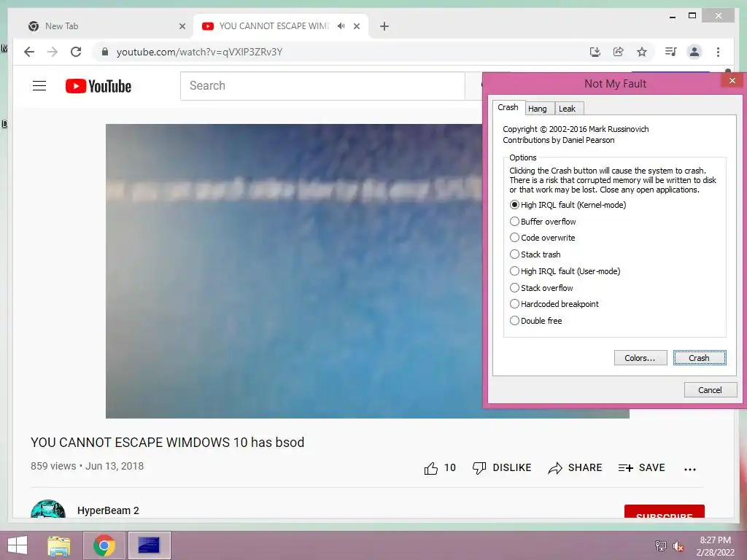Open the Chrome profile avatar

[694, 52]
